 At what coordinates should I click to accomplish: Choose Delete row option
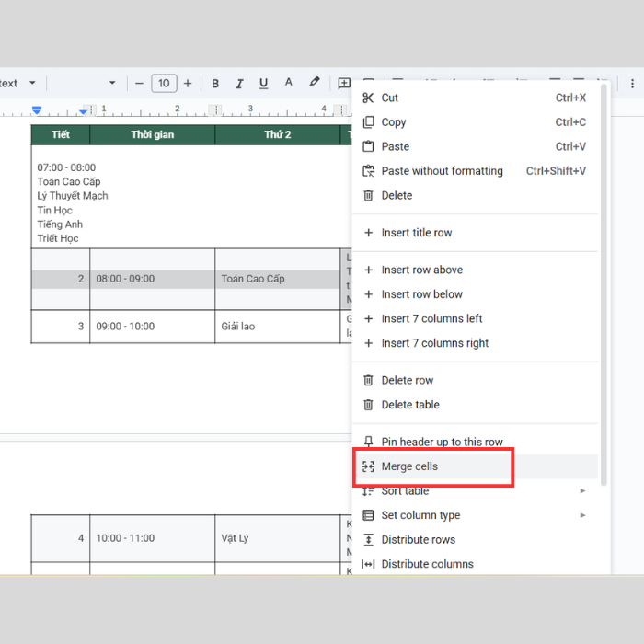475,380
